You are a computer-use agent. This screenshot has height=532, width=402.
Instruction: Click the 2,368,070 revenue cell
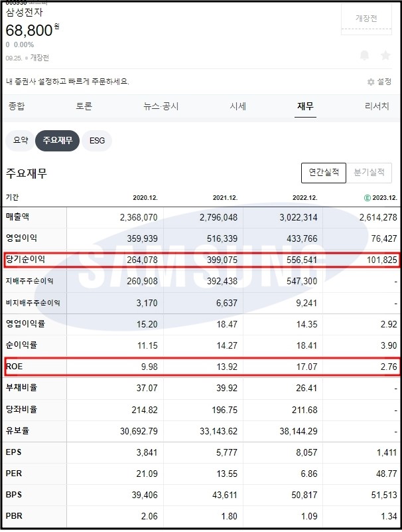point(139,217)
